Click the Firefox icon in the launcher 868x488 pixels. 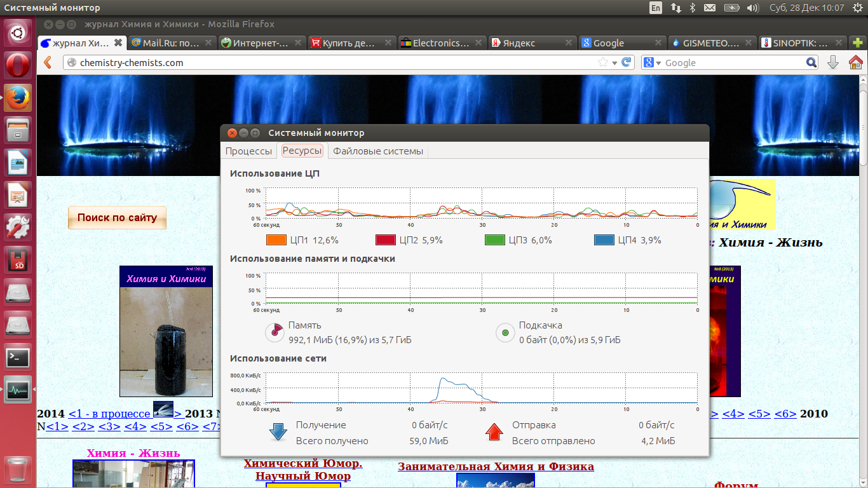coord(18,98)
